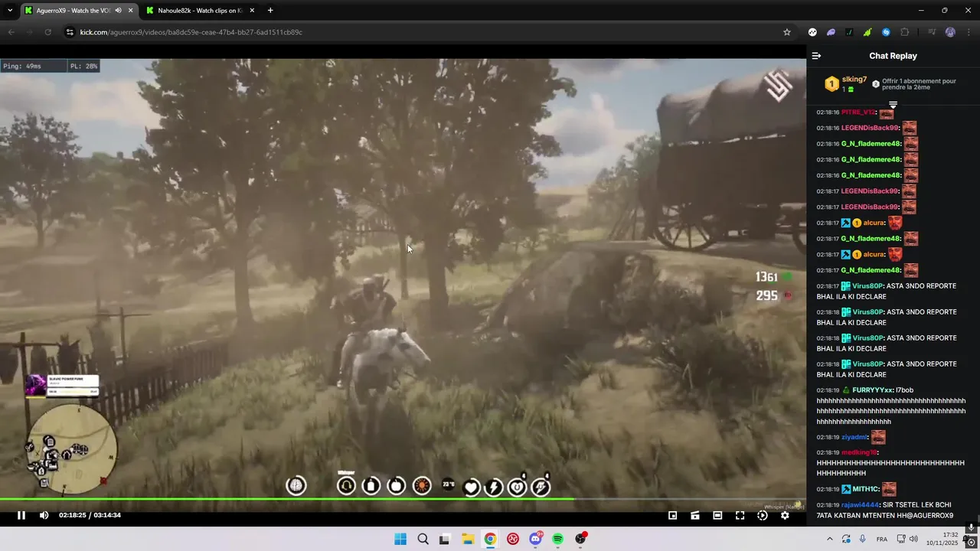Switch the FRA keyboard language
The image size is (980, 551).
point(882,539)
